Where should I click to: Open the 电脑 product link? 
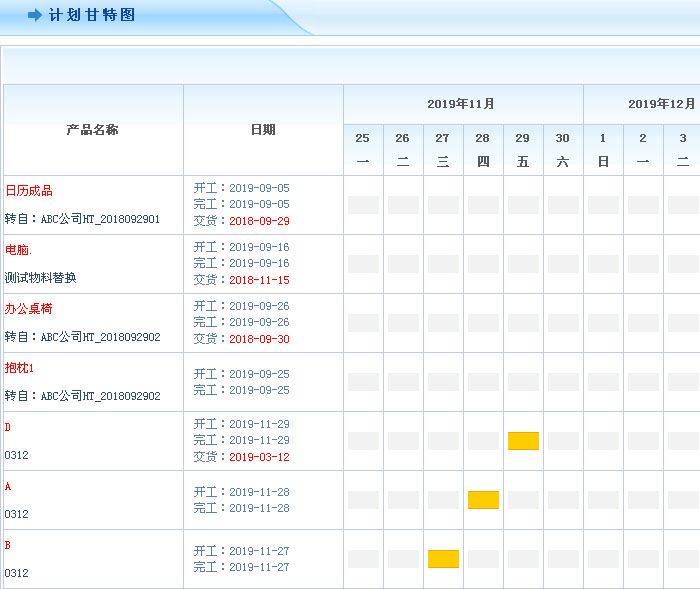click(18, 249)
